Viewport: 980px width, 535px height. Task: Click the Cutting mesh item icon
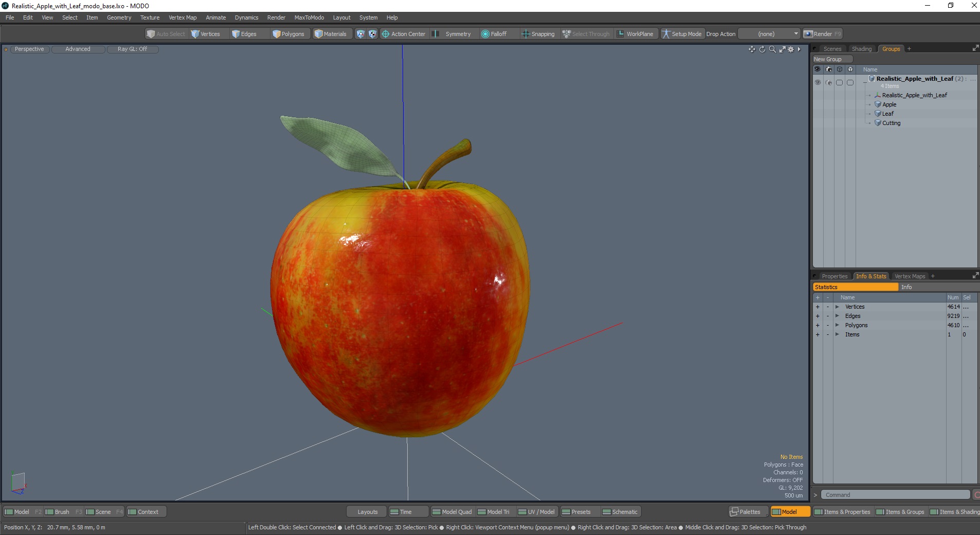click(878, 123)
